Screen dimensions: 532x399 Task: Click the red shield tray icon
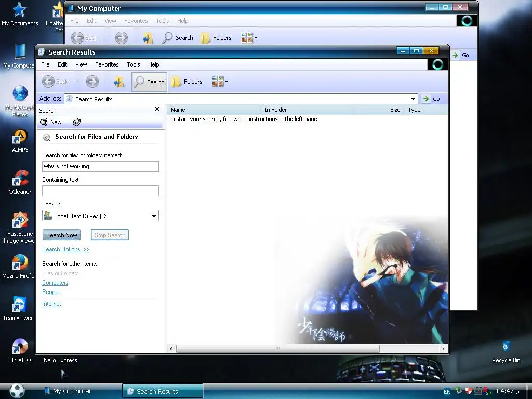468,391
